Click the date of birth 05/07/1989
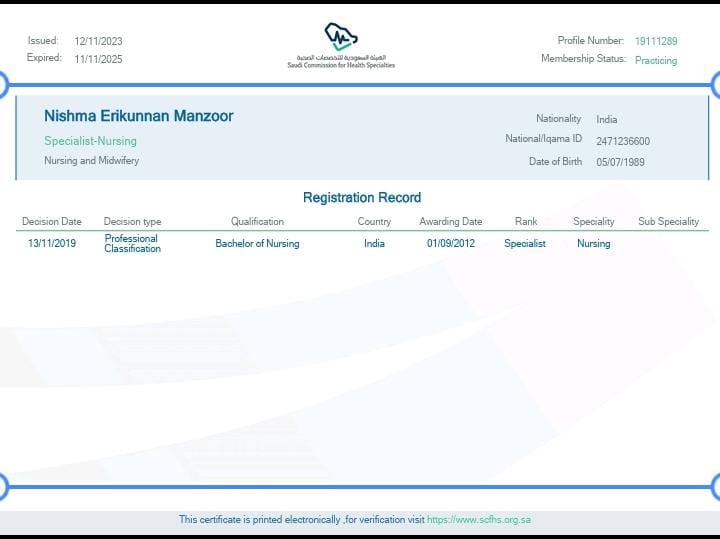This screenshot has width=720, height=539. coord(620,162)
